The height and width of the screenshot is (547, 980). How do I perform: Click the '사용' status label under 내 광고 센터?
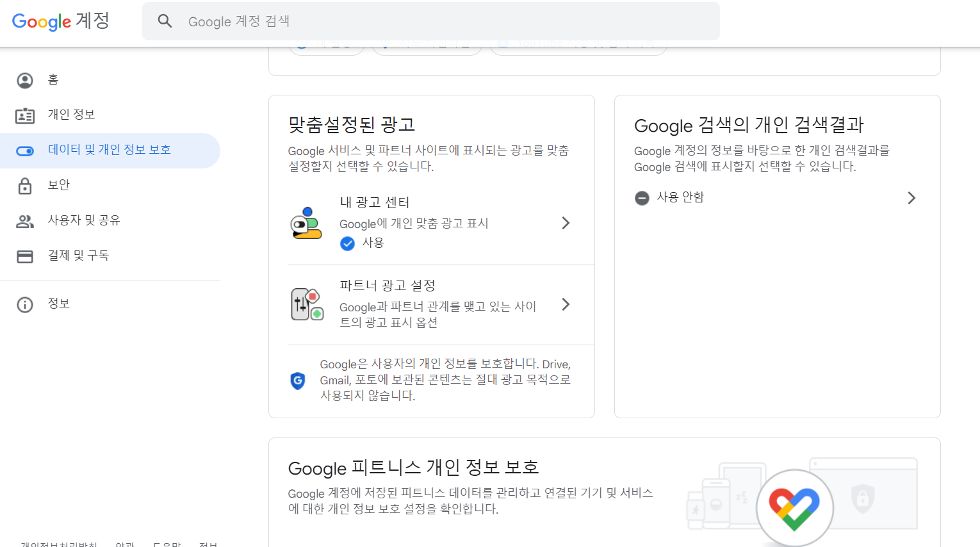tap(373, 243)
